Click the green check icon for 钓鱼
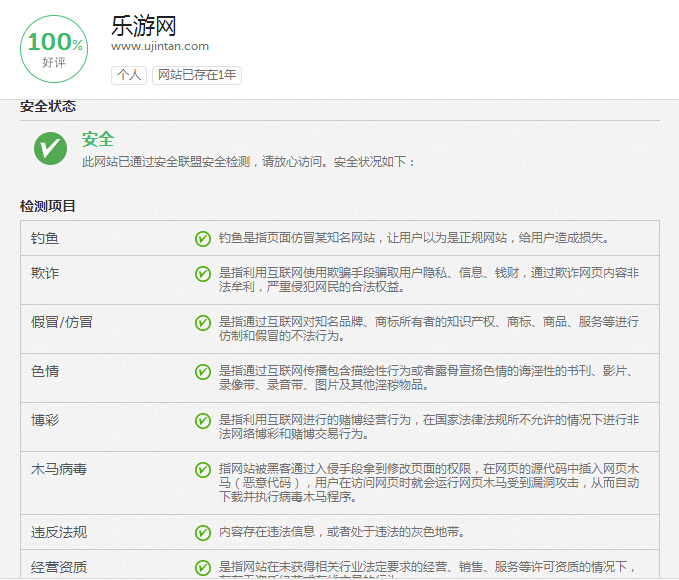 point(203,238)
